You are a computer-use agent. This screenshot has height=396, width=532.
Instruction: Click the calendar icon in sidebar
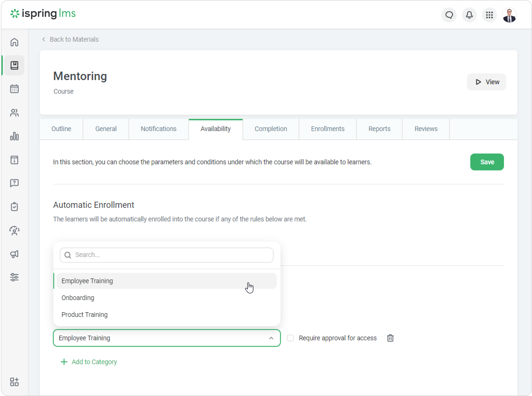[x=14, y=89]
